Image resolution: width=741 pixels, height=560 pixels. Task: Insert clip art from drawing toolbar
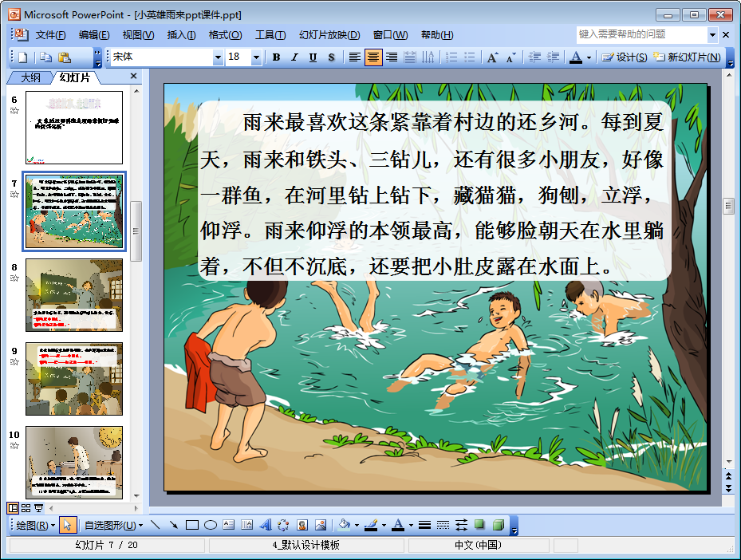click(x=302, y=525)
